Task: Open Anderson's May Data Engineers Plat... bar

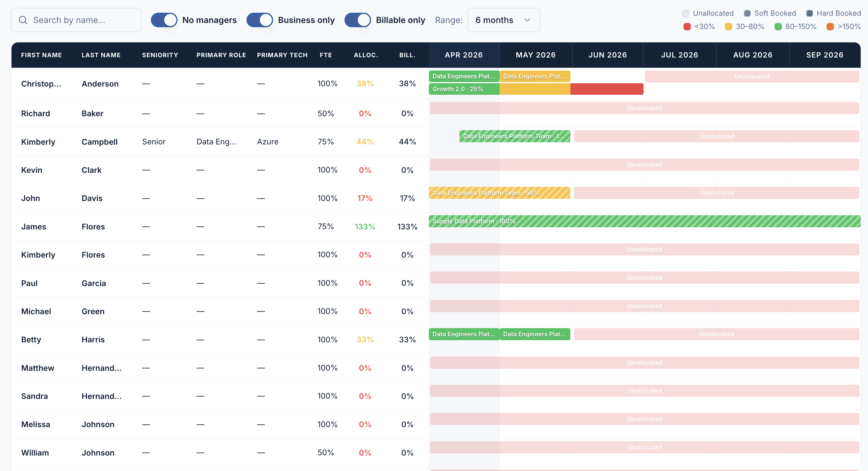Action: 535,76
